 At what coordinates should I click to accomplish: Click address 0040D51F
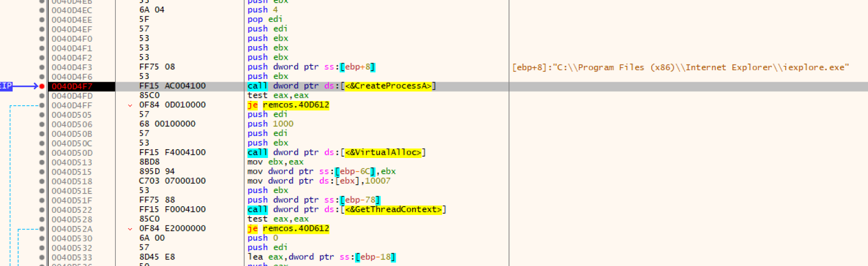click(72, 200)
